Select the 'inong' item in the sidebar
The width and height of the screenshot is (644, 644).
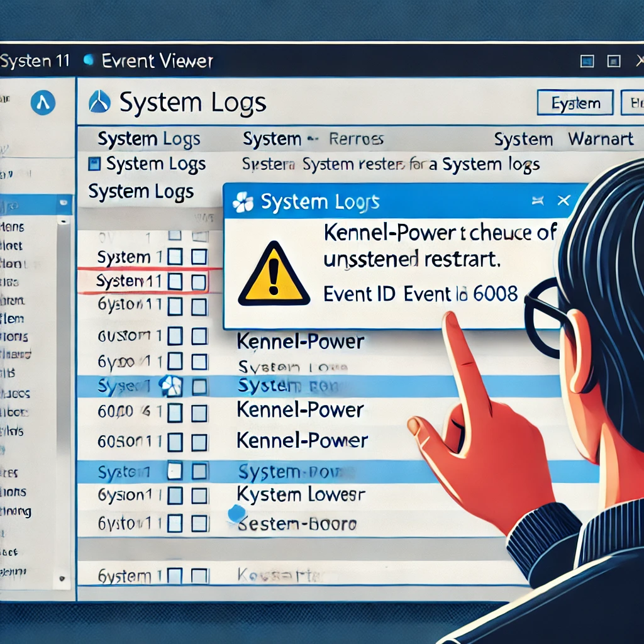coord(16,511)
